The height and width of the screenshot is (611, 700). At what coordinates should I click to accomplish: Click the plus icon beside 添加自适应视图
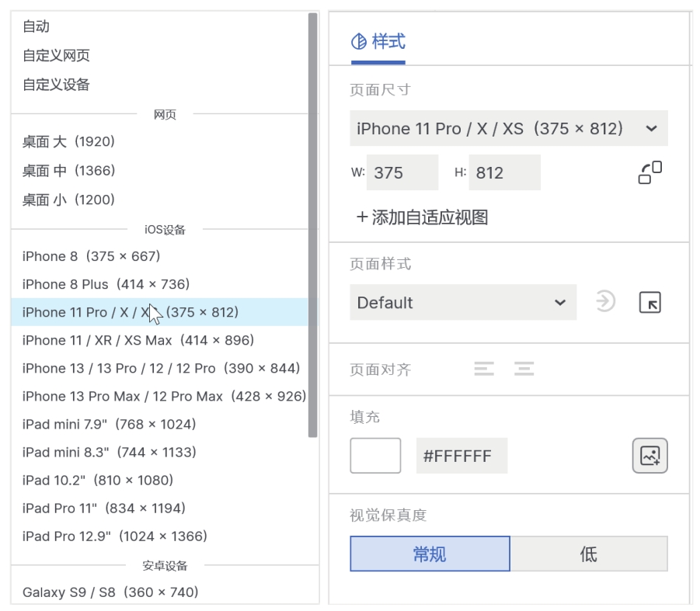pyautogui.click(x=361, y=217)
